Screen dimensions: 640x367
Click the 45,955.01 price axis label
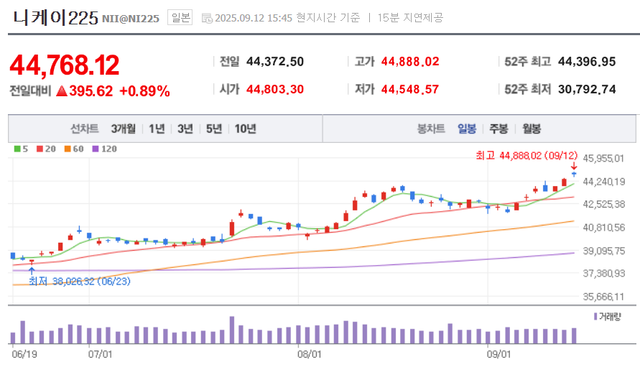tap(604, 158)
